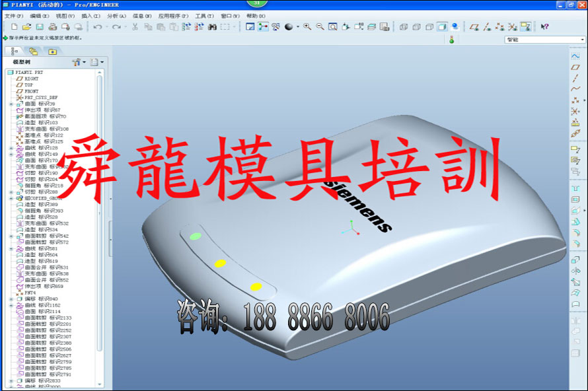Switch to hidden line display mode
Screen dimensions: 588x391
(416, 26)
